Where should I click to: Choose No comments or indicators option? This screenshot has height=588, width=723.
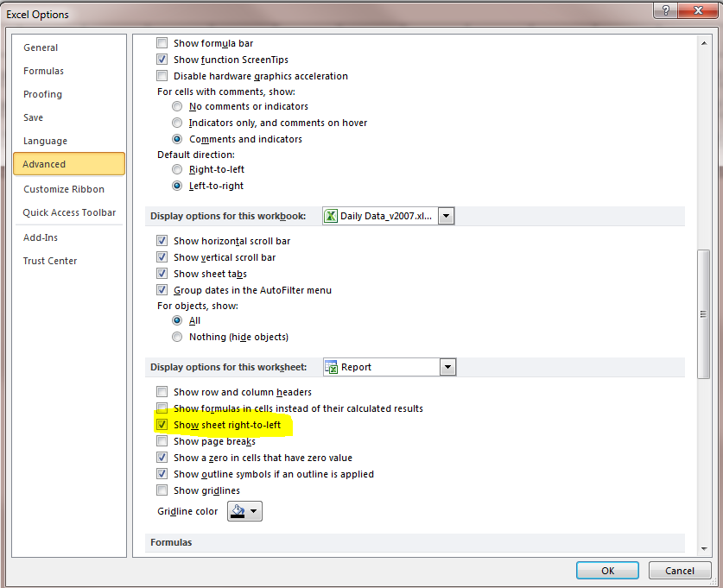[x=177, y=106]
